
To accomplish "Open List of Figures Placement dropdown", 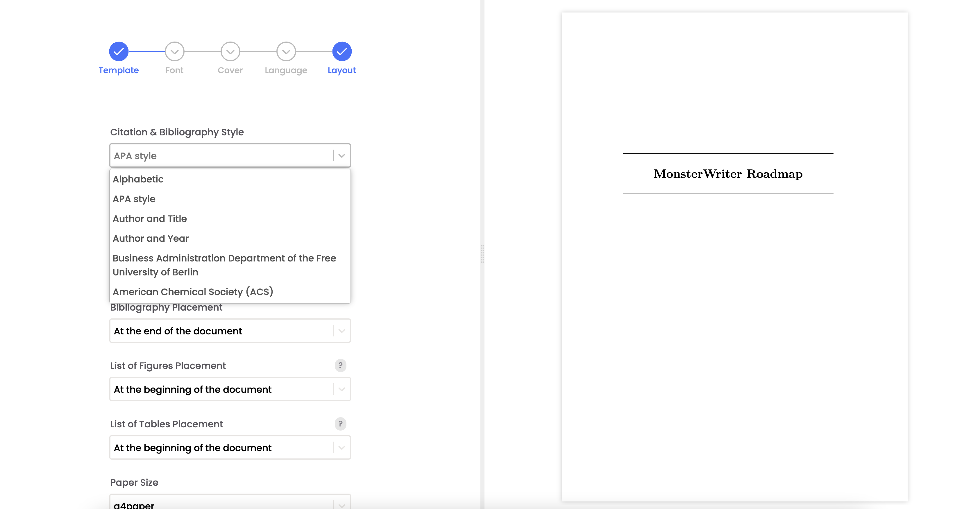I will click(x=230, y=389).
